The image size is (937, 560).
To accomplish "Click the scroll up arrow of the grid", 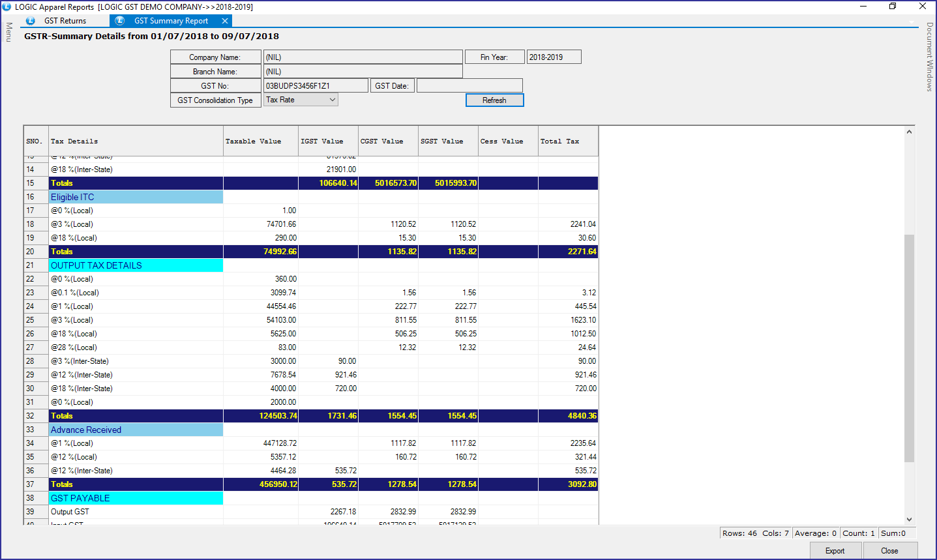I will click(909, 132).
